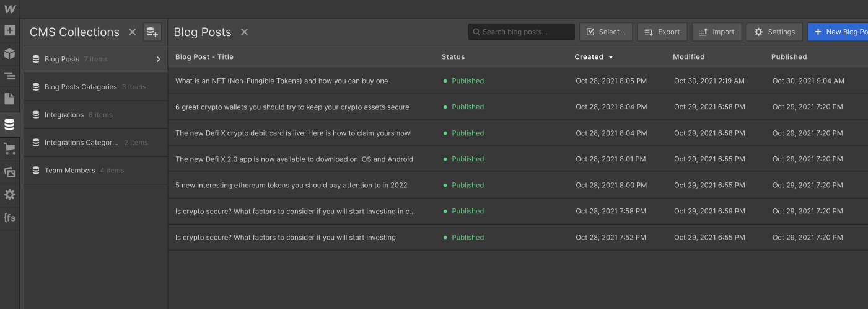Viewport: 868px width, 309px height.
Task: Open 'Defi X 2.0 app' blog post
Action: 294,159
